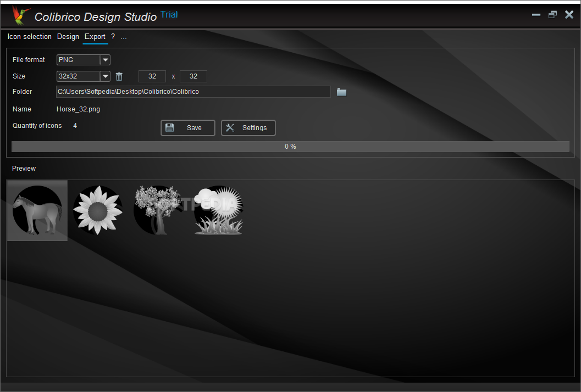Viewport: 581px width, 392px height.
Task: Open the ? help menu
Action: [113, 36]
